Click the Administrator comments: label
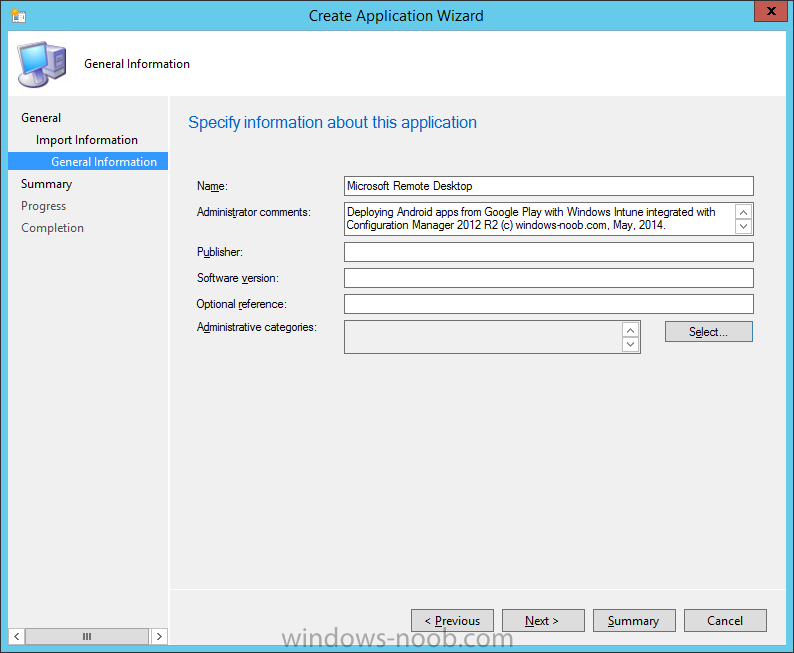This screenshot has width=794, height=653. (x=254, y=212)
